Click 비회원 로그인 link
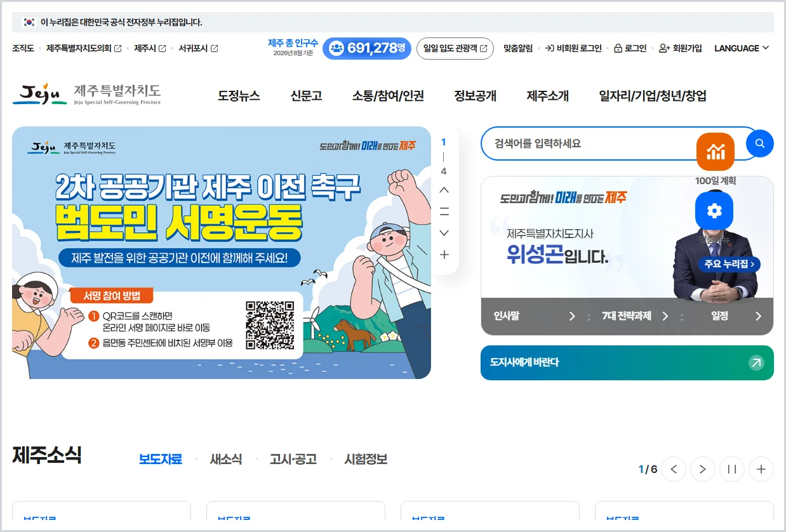This screenshot has width=786, height=532. click(573, 48)
